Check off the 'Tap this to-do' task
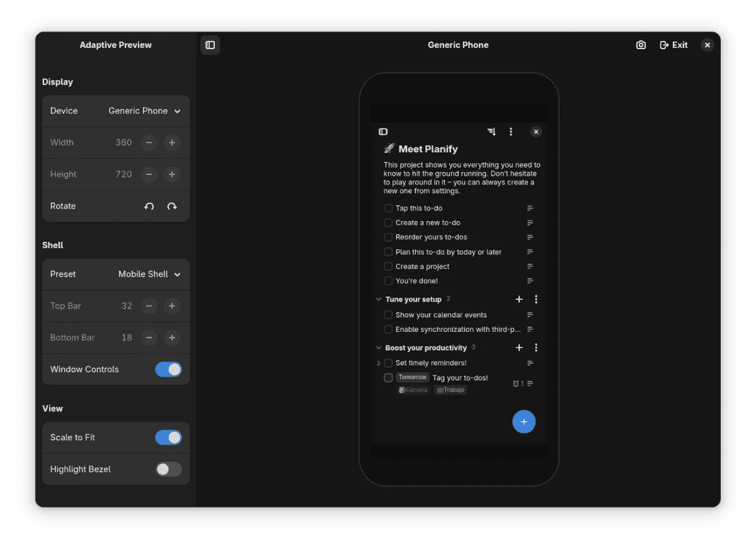 coord(388,208)
